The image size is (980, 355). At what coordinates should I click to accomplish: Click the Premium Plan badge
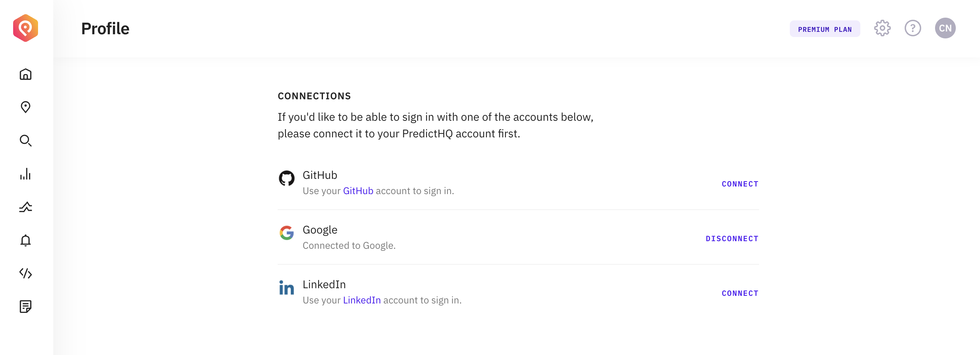coord(824,29)
